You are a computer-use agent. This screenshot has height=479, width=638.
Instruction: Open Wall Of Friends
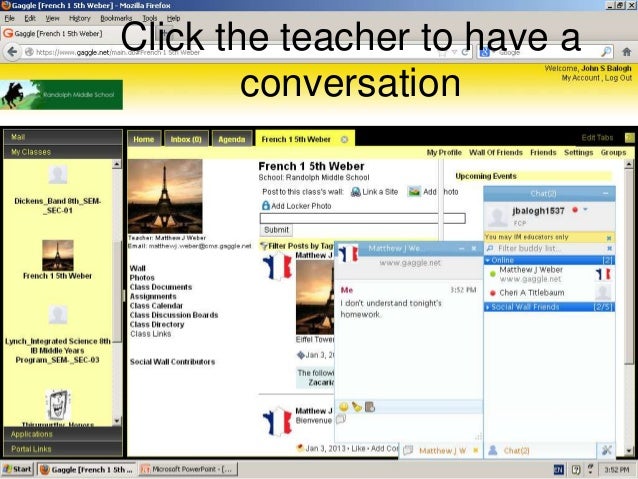pos(496,152)
